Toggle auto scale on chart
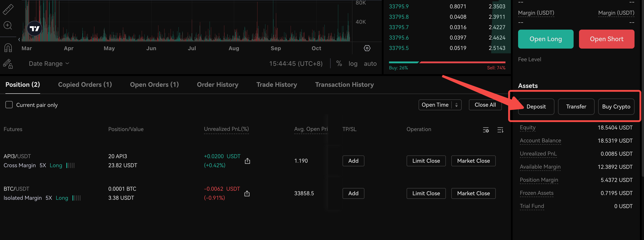The image size is (644, 240). point(370,64)
